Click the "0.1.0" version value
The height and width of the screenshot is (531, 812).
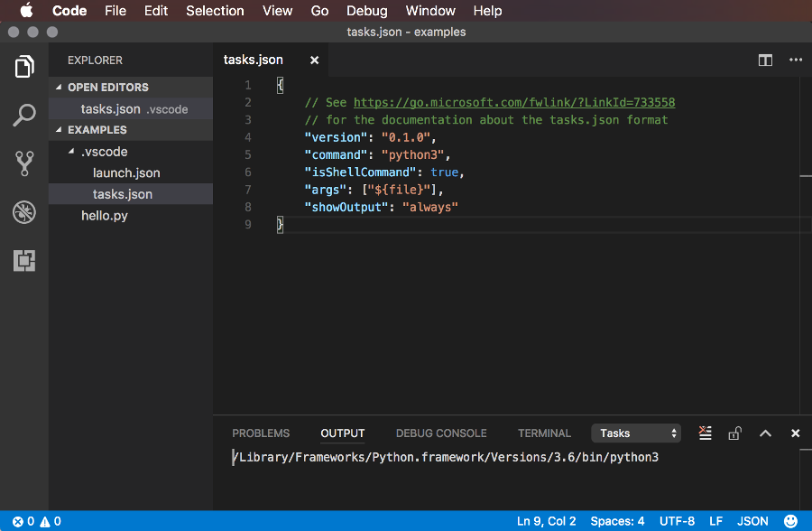pos(406,137)
